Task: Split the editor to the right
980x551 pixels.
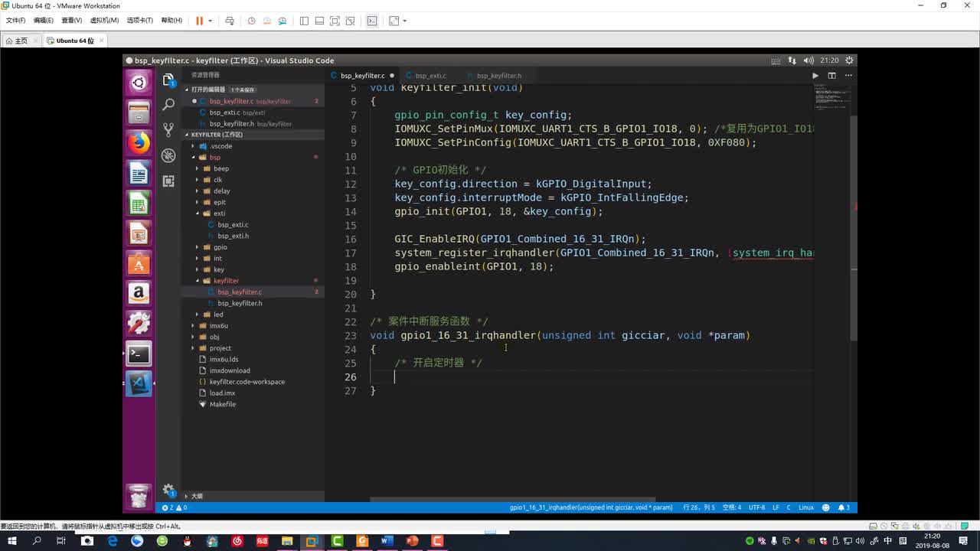Action: coord(831,76)
